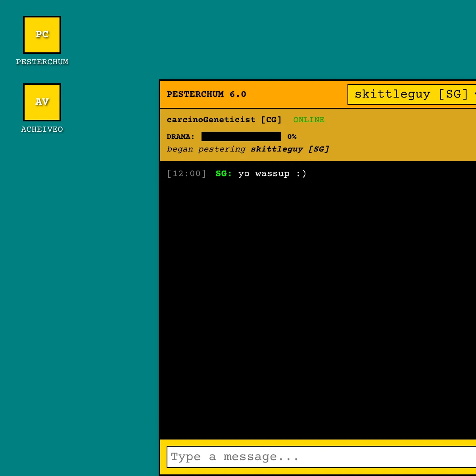Click the green ONLINE status text
Image resolution: width=476 pixels, height=476 pixels.
309,120
